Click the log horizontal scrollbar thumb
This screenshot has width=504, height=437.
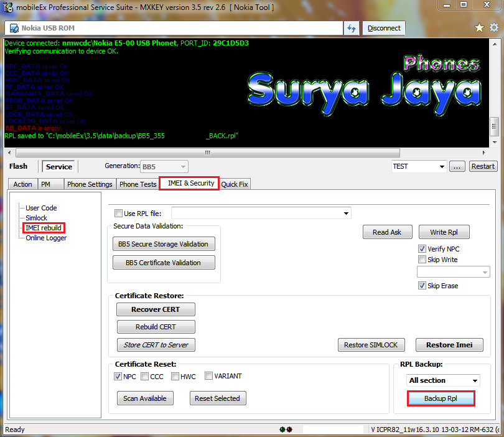coord(208,153)
